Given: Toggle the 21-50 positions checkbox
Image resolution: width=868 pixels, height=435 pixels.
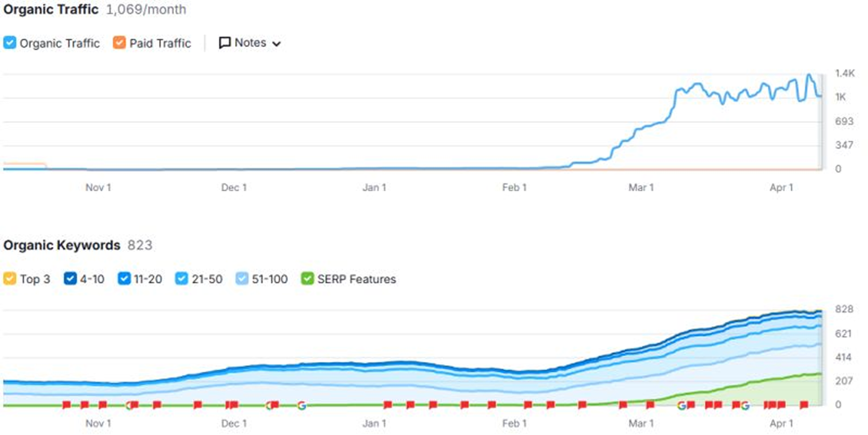Looking at the screenshot, I should click(181, 278).
